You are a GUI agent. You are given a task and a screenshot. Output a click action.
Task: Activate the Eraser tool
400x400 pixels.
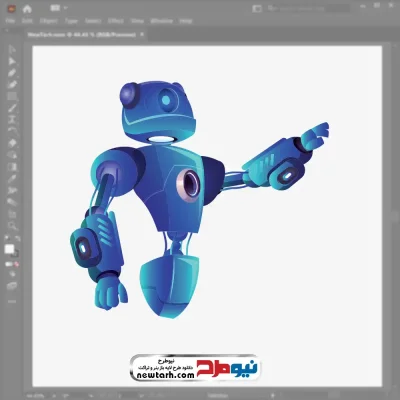click(12, 143)
